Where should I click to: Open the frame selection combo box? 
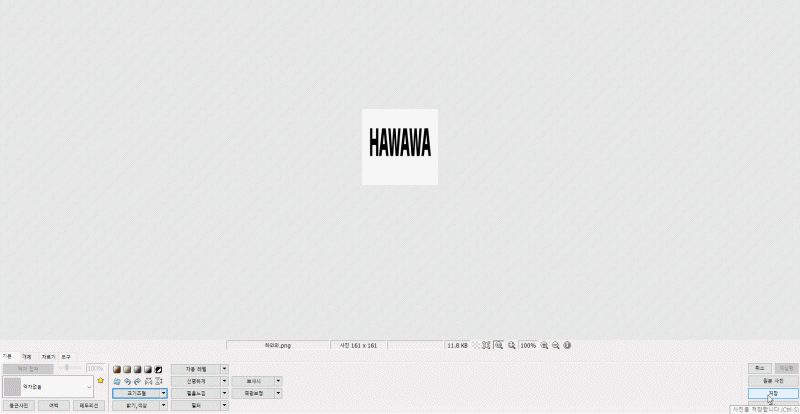(48, 387)
